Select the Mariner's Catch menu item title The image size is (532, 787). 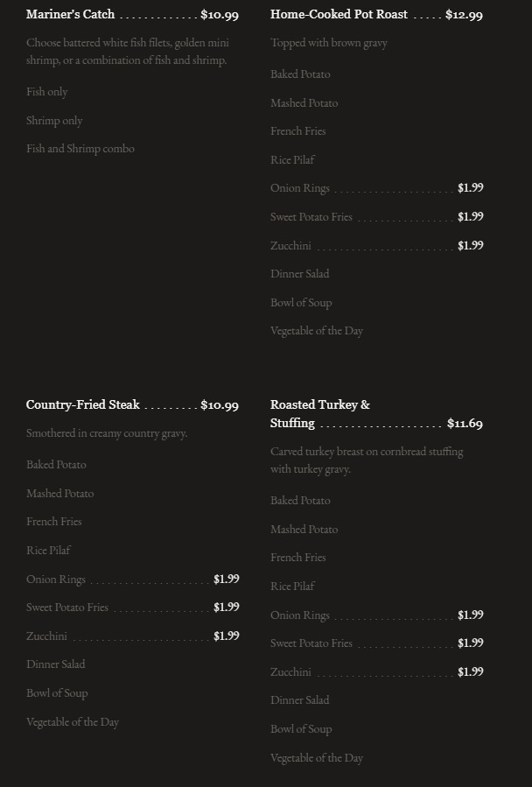(x=71, y=15)
